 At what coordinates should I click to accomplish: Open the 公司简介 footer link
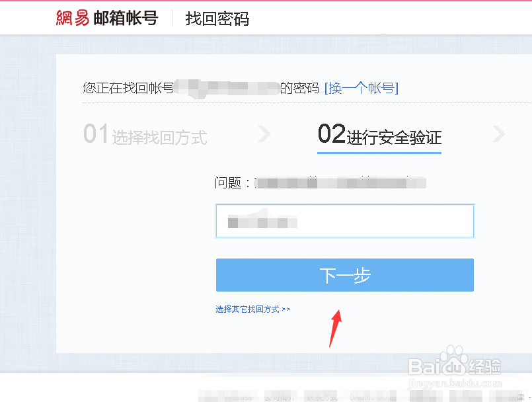click(280, 397)
